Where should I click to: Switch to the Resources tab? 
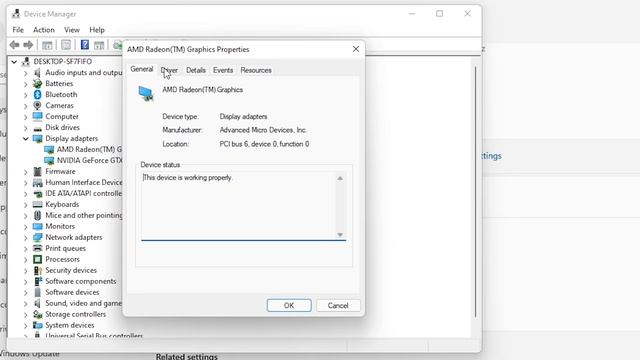coord(256,70)
